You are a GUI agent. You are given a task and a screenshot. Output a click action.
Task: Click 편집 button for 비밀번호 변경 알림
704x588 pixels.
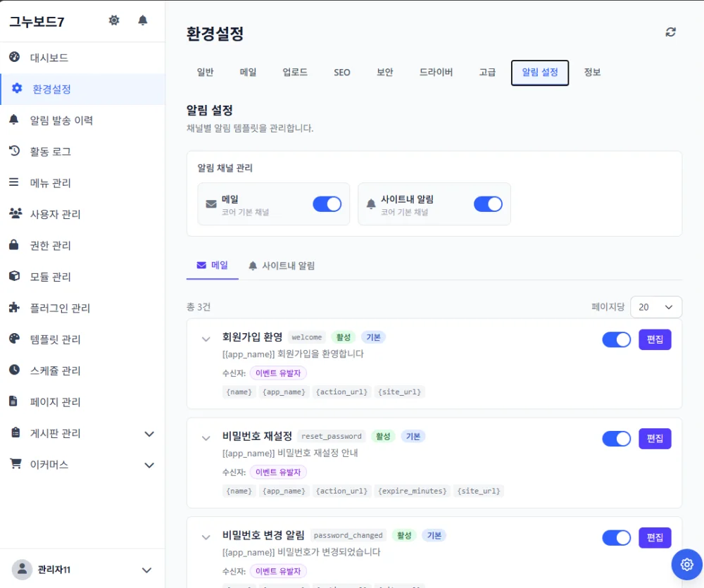point(655,538)
